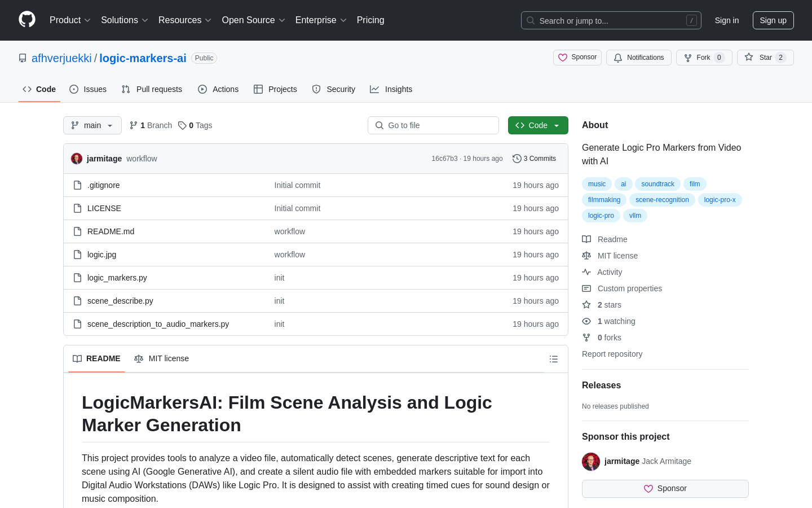Click the Notifications bell button
Screen dimensions: 812x508
tap(639, 58)
